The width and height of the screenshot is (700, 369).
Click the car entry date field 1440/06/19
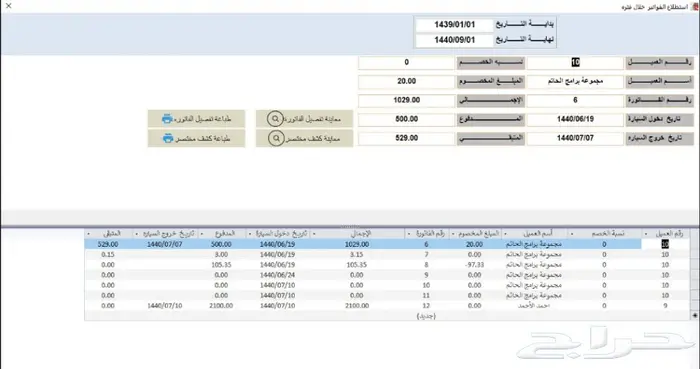click(x=575, y=119)
